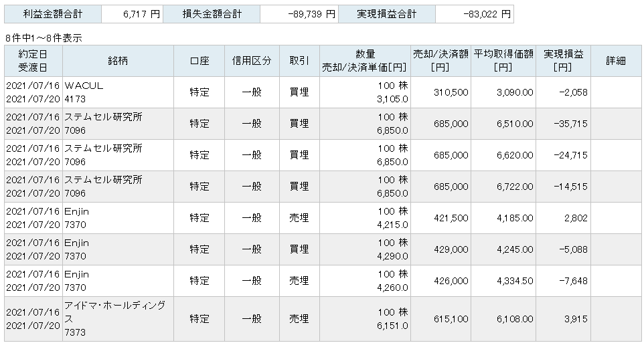
Task: Click the 8件中1～8件表示 count text
Action: (x=44, y=38)
